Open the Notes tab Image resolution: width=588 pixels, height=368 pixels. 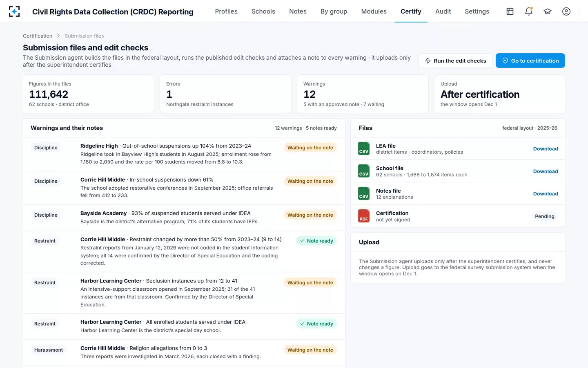point(298,11)
